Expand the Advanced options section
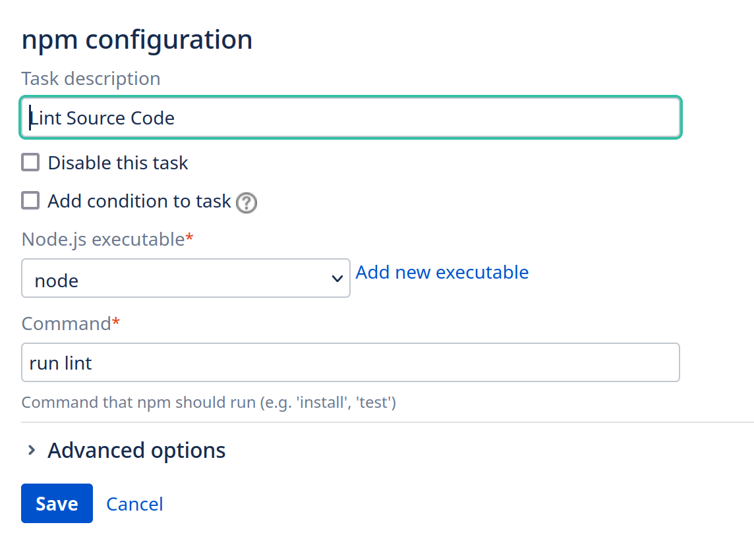The image size is (754, 560). 136,451
